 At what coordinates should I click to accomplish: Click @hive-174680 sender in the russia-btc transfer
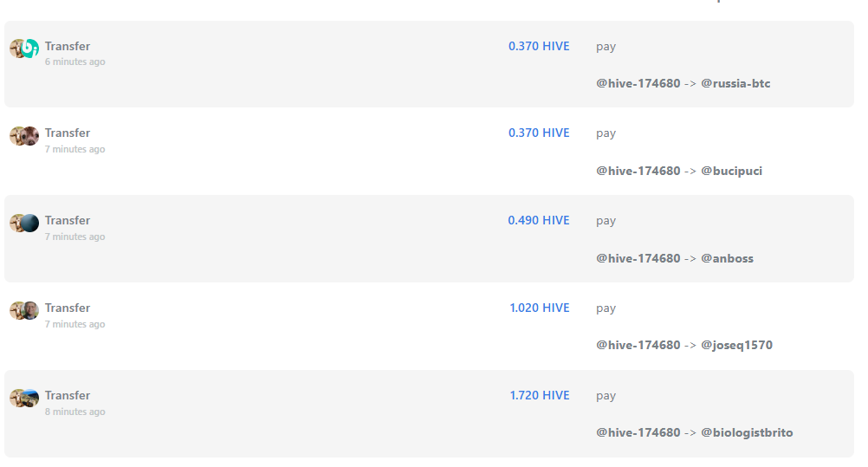638,84
